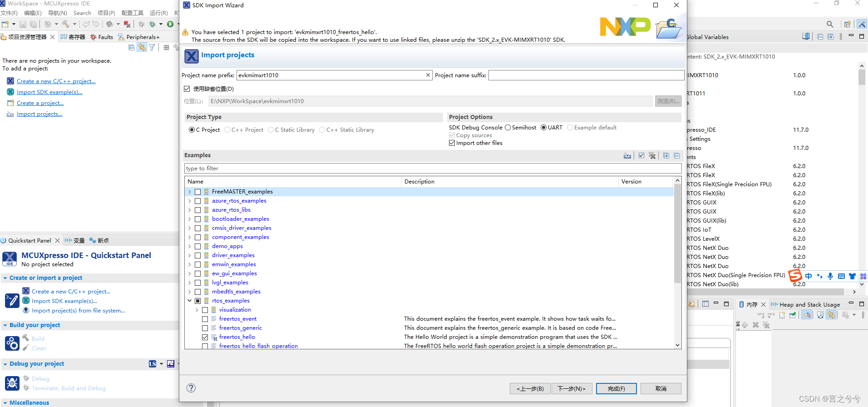Viewport: 868px width, 407px height.
Task: Click the Project name suffix field
Action: coord(586,75)
